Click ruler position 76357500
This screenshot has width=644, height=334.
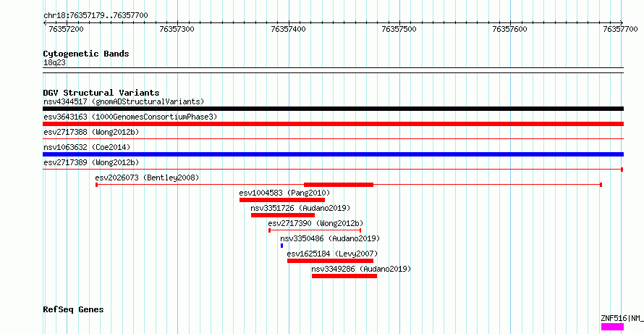[x=399, y=29]
